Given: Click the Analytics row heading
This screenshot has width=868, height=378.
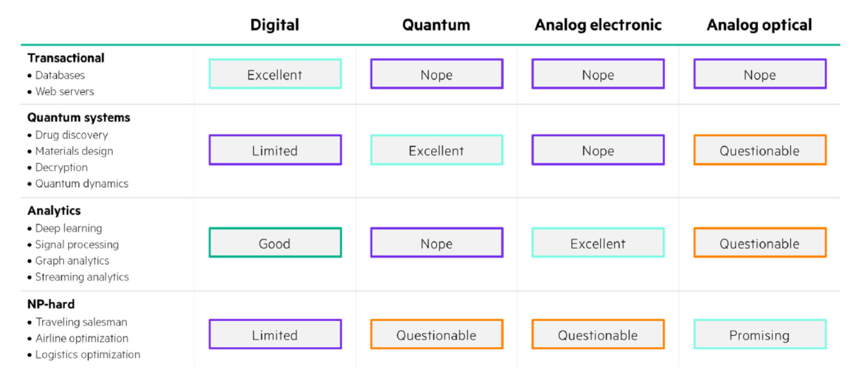Looking at the screenshot, I should (x=54, y=211).
